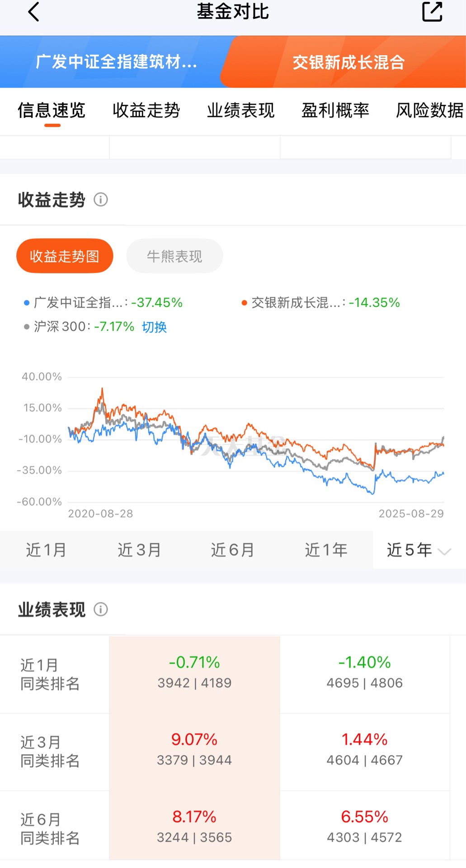
Task: Tap the info icon beside 业绩表现
Action: (x=100, y=609)
